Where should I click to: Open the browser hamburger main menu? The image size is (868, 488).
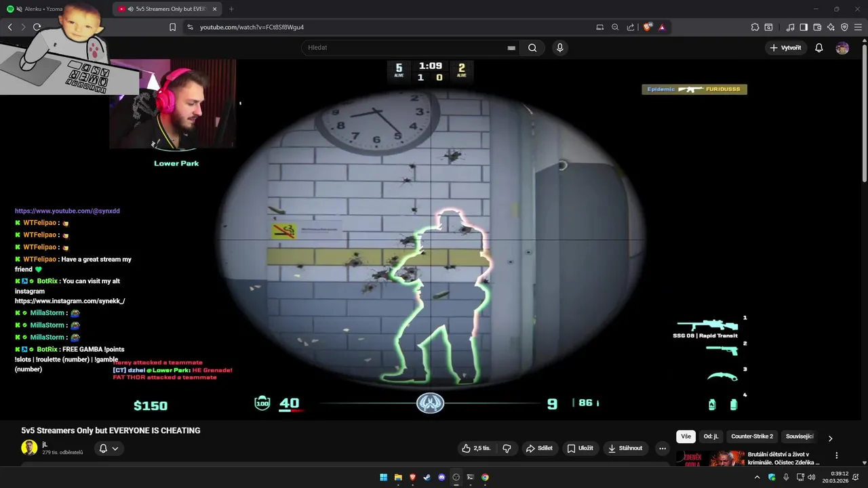[x=858, y=27]
